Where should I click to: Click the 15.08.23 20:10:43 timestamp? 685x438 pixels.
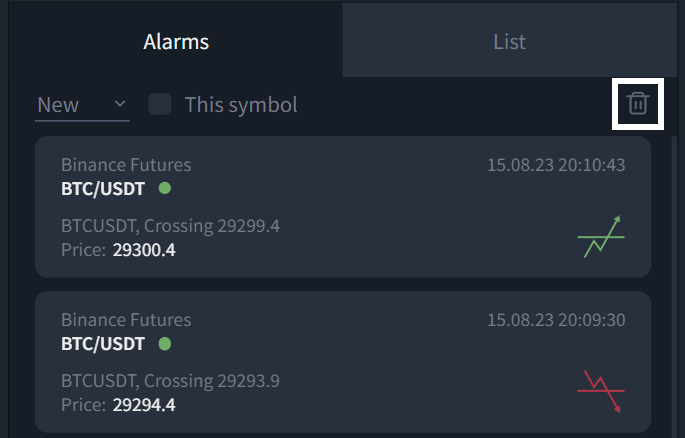(x=556, y=165)
